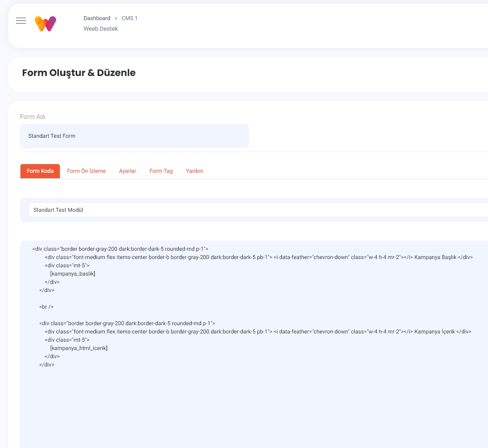Place cursor on [kampanya_html_icerik] line

(79, 348)
